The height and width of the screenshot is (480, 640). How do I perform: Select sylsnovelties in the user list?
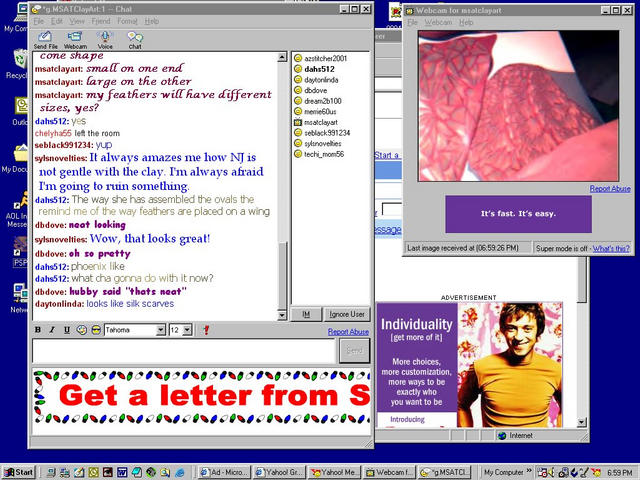click(x=322, y=143)
